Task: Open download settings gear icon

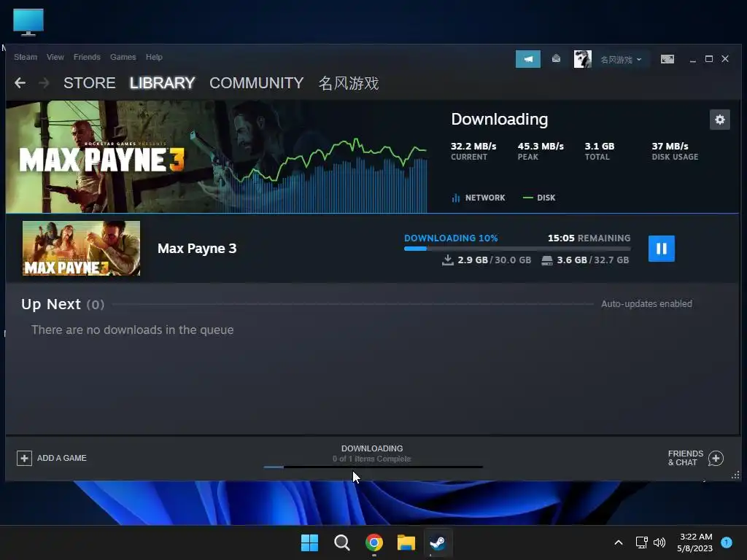Action: (x=719, y=120)
